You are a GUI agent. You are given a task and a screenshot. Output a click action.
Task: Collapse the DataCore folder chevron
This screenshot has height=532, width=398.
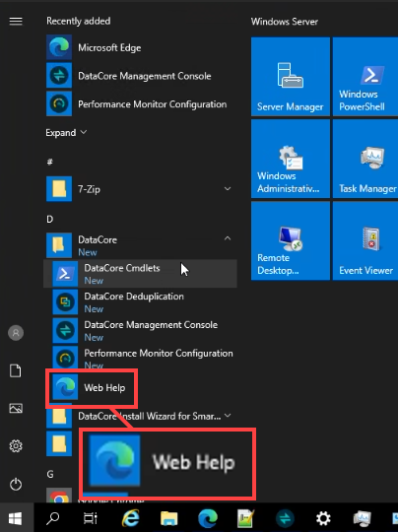click(x=228, y=238)
